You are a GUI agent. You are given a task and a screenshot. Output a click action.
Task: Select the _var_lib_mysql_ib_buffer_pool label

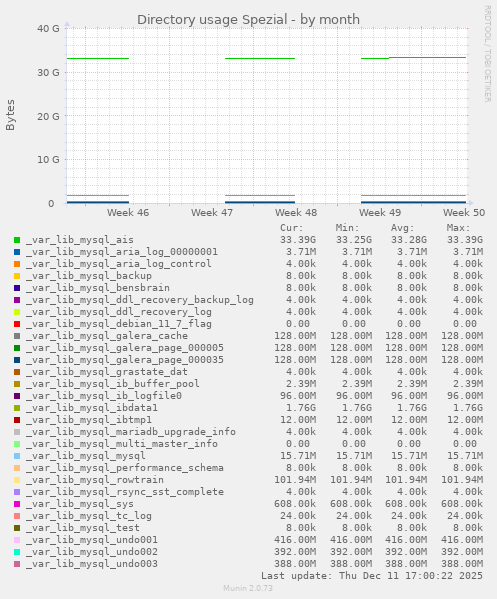113,384
